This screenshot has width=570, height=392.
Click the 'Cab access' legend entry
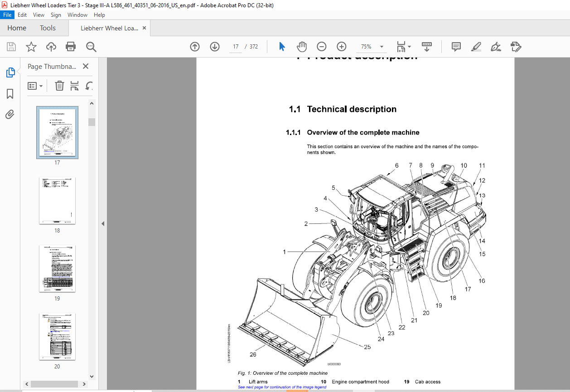[x=428, y=382]
